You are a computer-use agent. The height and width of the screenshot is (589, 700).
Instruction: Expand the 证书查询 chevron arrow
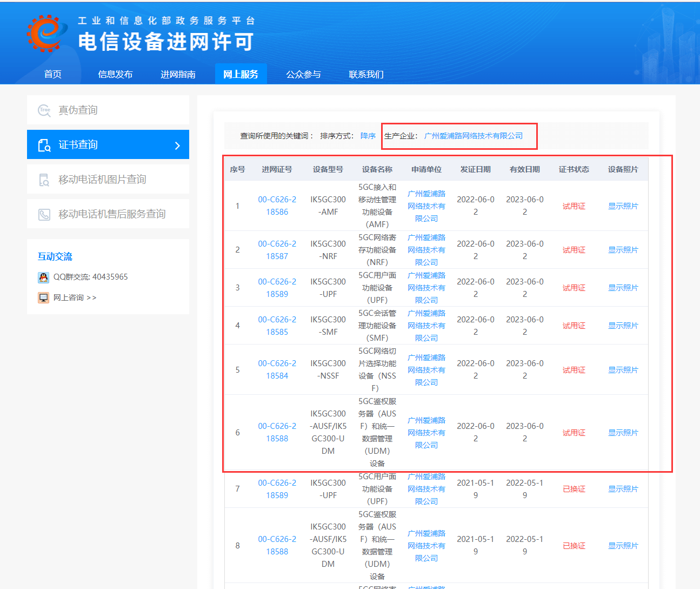pos(177,145)
